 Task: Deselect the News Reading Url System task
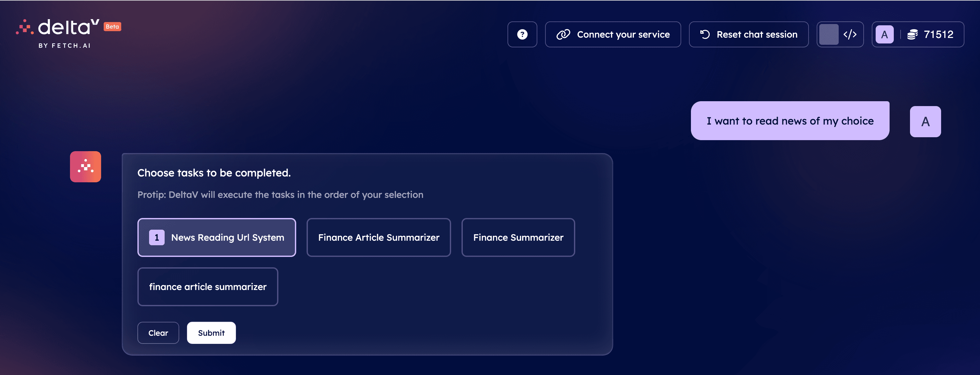216,237
